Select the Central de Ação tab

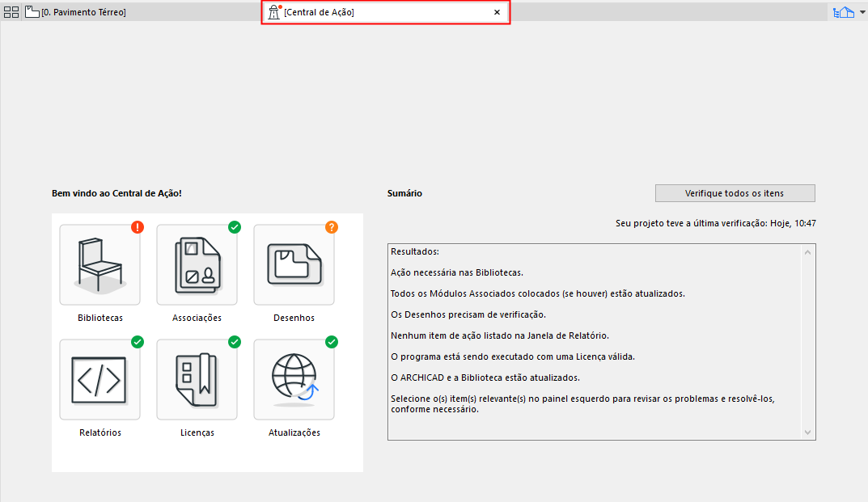(385, 12)
